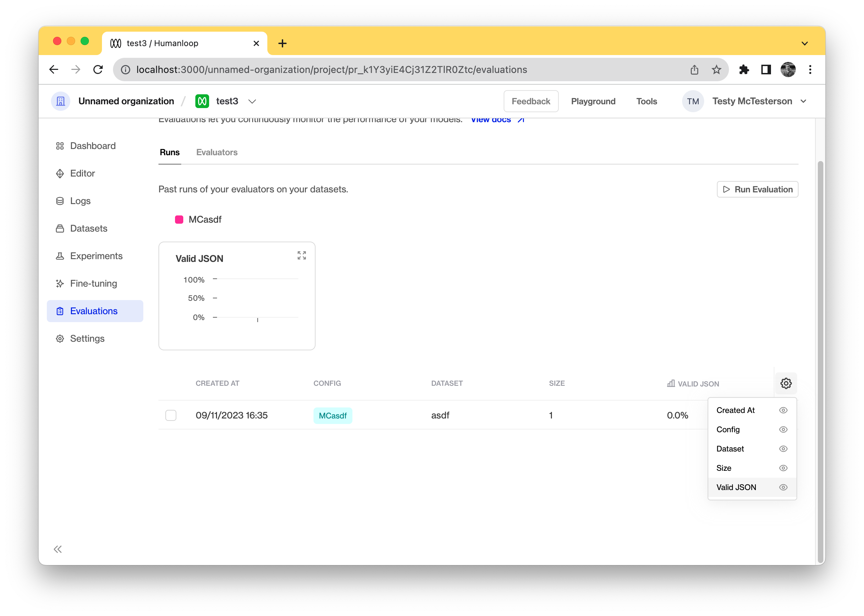Click the Run Evaluation button

[757, 189]
